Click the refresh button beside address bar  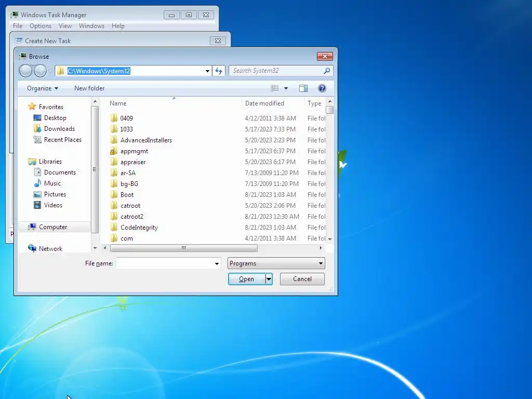[219, 71]
